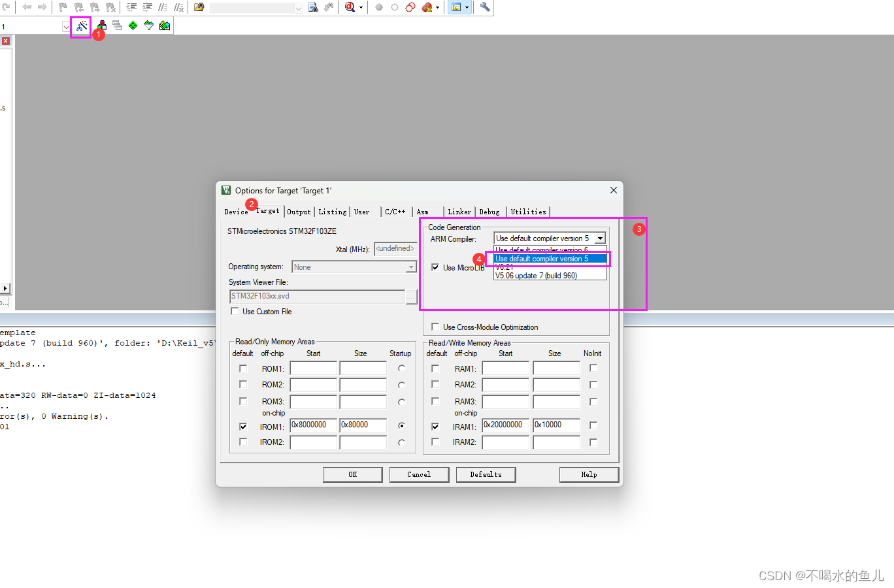Open Manage Project Items blocks icon
Screen dimensions: 894x588
[x=102, y=25]
